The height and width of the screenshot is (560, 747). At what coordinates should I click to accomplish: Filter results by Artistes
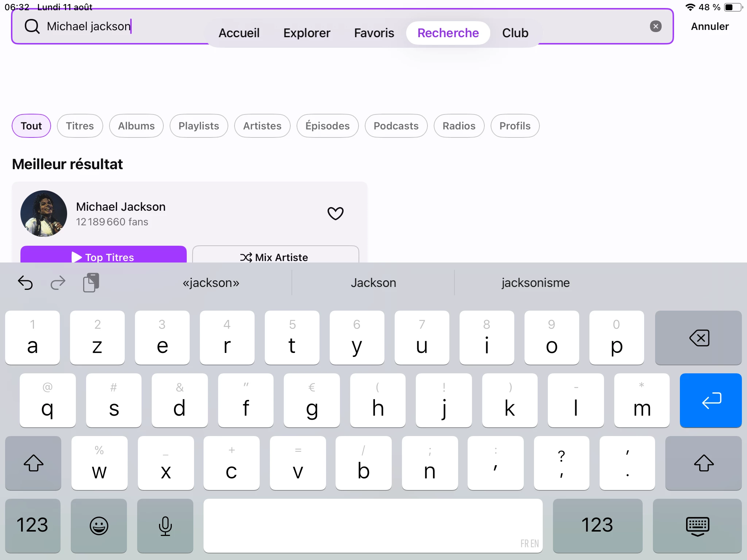(262, 126)
